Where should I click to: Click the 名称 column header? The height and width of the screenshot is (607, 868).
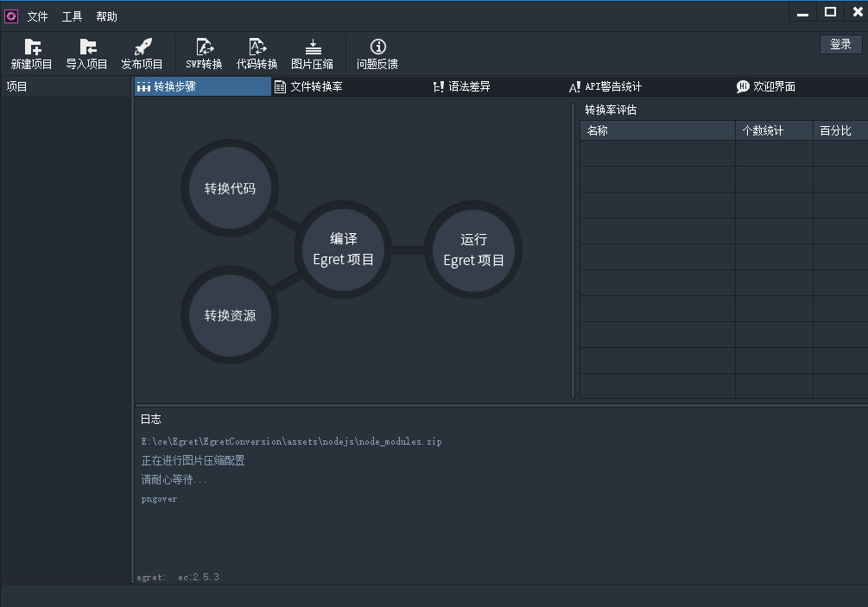(x=657, y=130)
